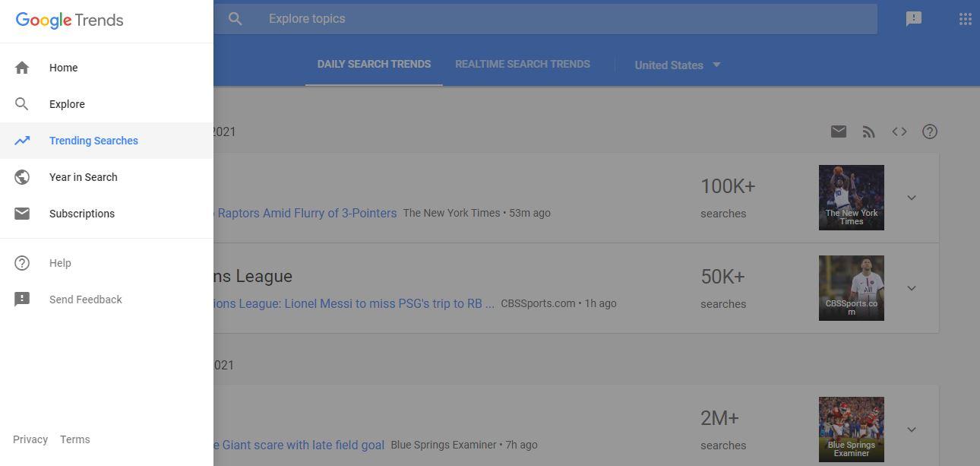The image size is (980, 466).
Task: Expand the 2M+ searches trend row
Action: (x=912, y=430)
